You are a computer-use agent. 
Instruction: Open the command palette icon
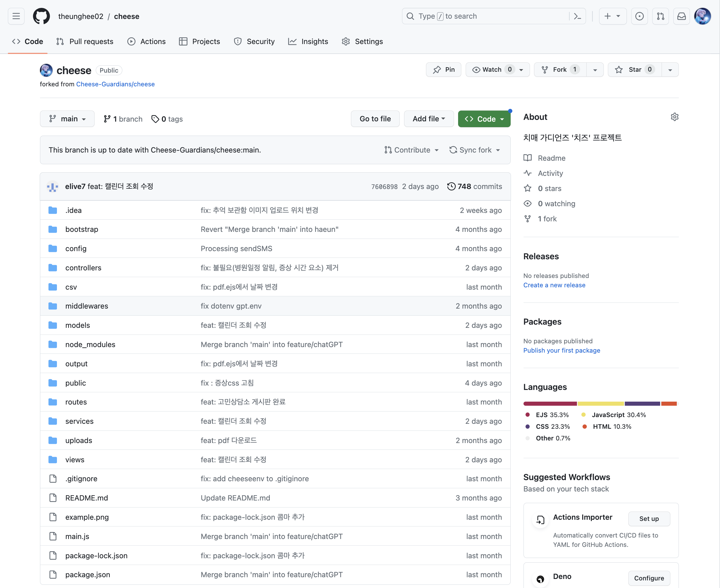(x=577, y=16)
